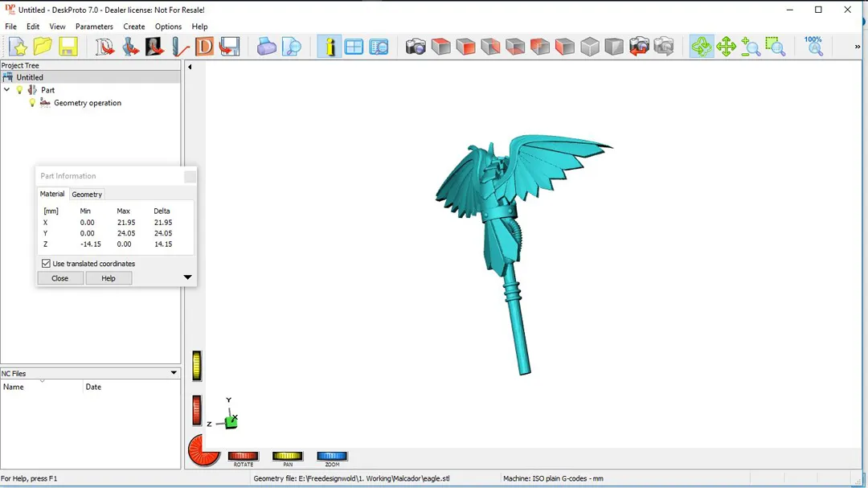The image size is (868, 488).
Task: Open the Options menu
Action: [168, 26]
